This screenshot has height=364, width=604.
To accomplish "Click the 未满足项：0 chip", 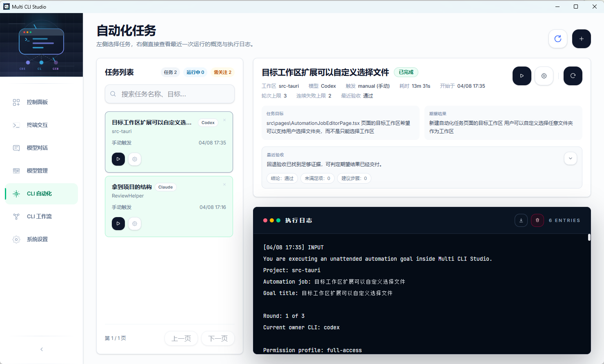I will [x=318, y=178].
